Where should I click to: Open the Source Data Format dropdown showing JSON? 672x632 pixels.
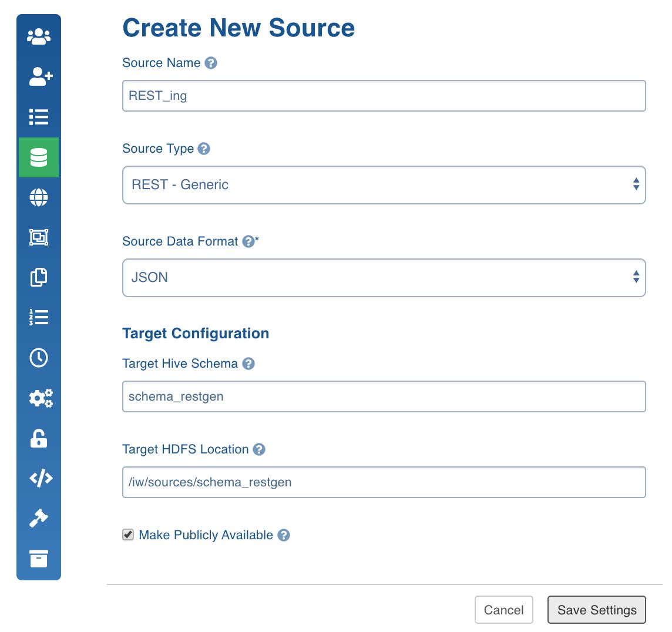(x=384, y=278)
